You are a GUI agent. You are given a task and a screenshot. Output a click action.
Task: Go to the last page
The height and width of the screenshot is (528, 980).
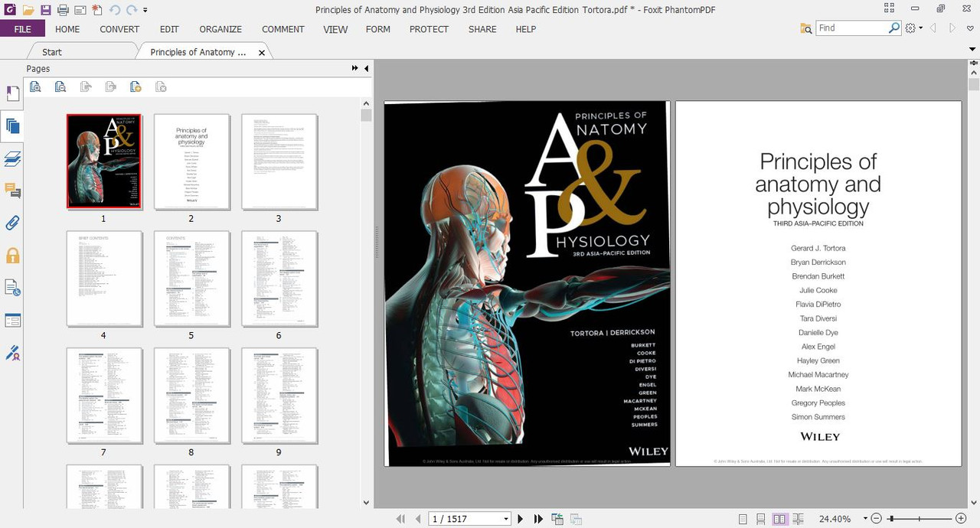pos(538,519)
